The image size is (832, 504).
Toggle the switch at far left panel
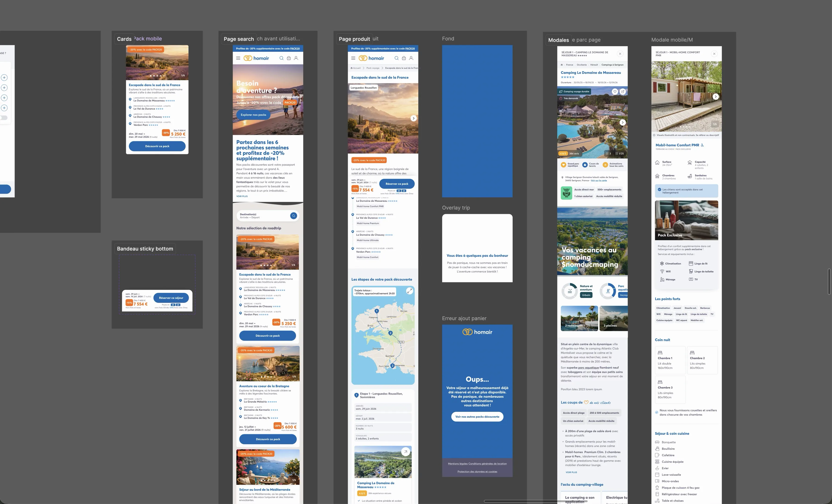4,118
